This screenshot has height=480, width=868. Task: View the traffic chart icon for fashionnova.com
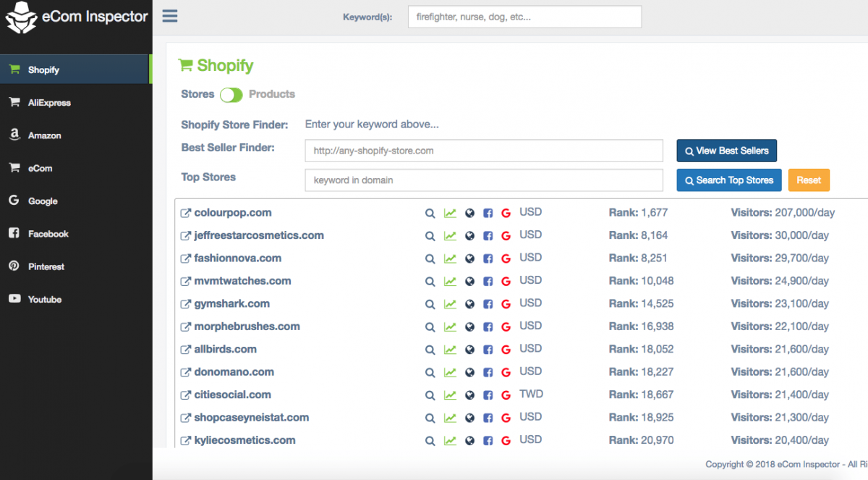[x=449, y=258]
